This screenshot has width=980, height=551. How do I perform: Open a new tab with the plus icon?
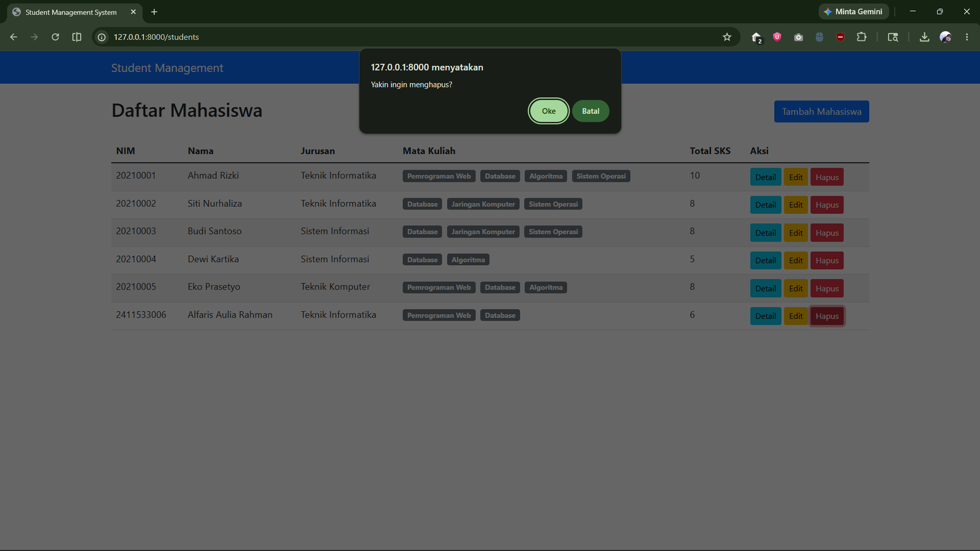[154, 12]
